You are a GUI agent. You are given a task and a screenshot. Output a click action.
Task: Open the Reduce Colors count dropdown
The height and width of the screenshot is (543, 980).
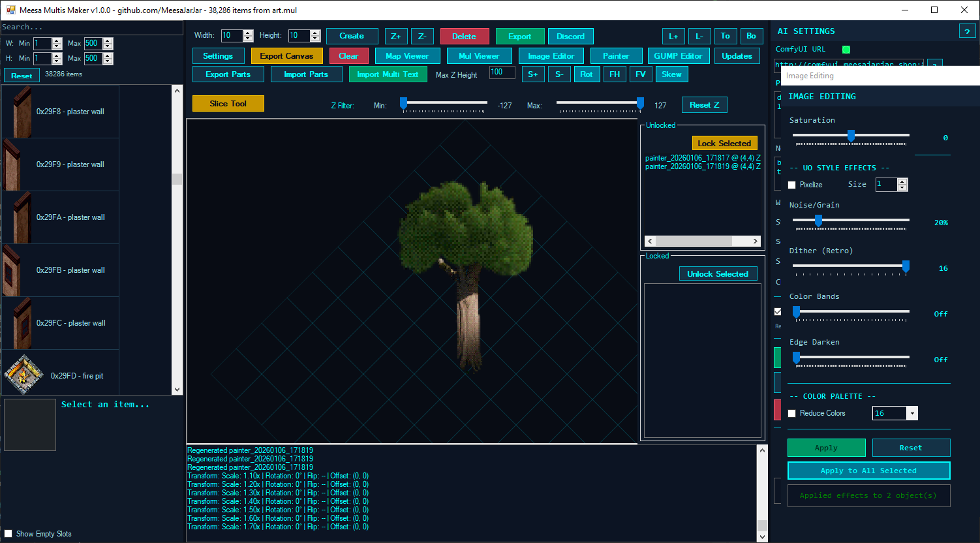tap(912, 413)
